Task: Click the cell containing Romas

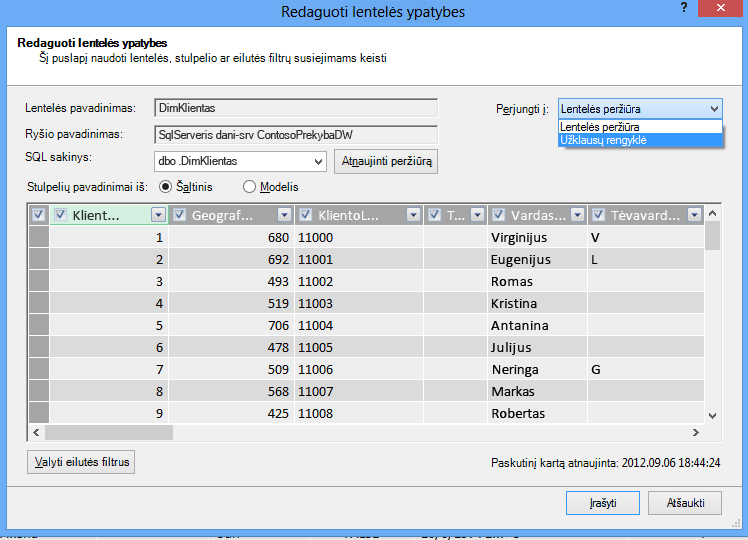Action: [537, 281]
